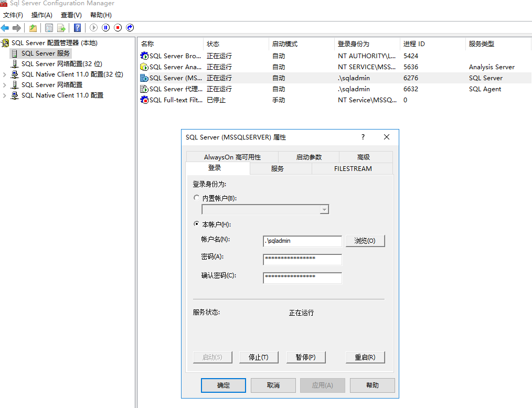Open the export list icon on the toolbar
The width and height of the screenshot is (532, 408).
pos(61,27)
